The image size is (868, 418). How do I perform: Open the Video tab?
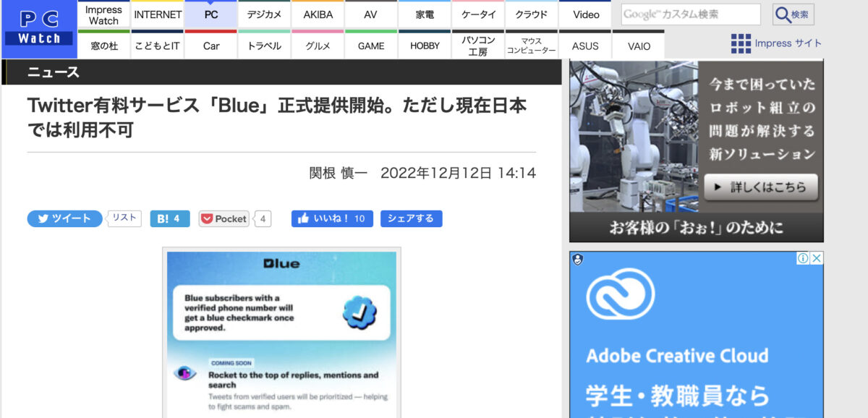(586, 15)
